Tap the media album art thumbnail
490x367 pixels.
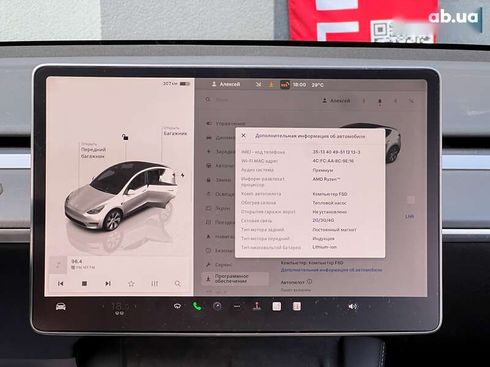[58, 265]
